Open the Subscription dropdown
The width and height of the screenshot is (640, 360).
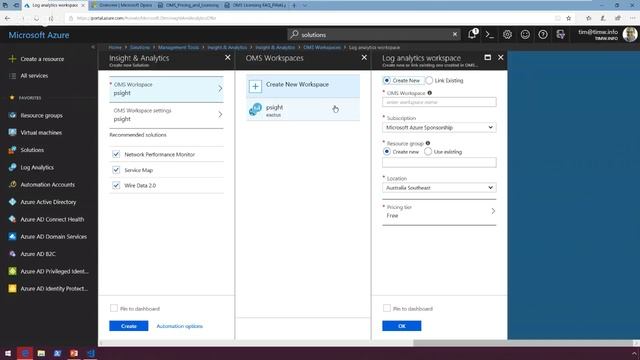[x=439, y=128]
